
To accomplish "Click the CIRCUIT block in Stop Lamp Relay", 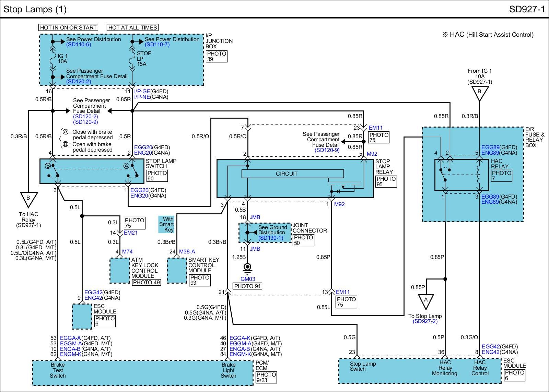I will [x=287, y=174].
